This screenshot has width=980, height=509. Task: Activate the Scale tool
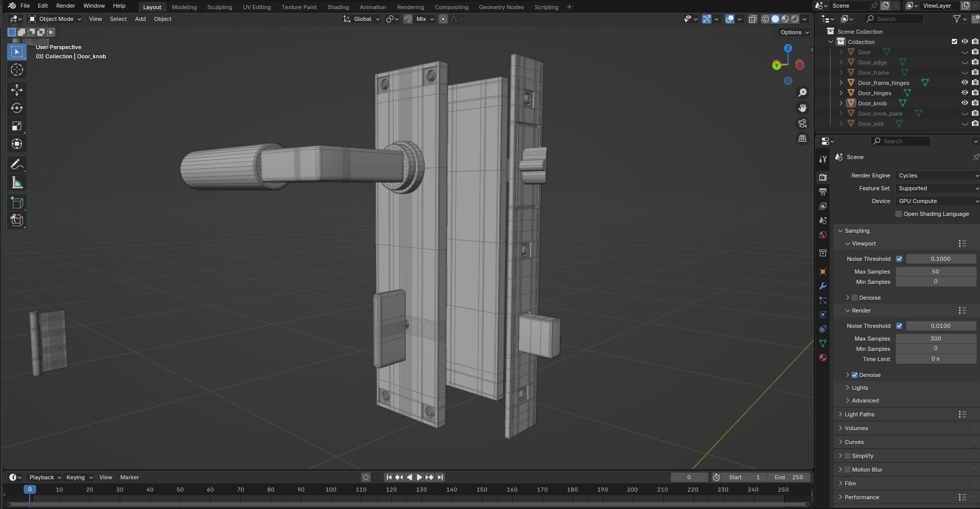pos(16,126)
